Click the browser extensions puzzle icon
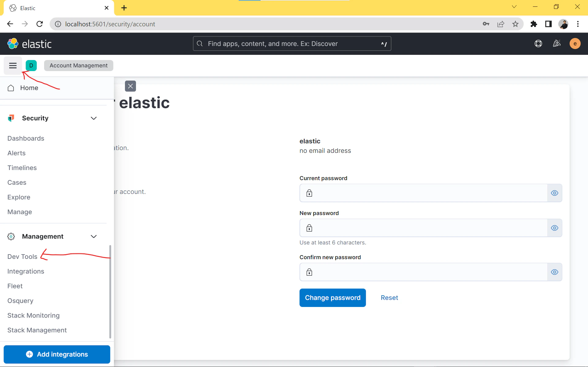Image resolution: width=588 pixels, height=367 pixels. (533, 24)
